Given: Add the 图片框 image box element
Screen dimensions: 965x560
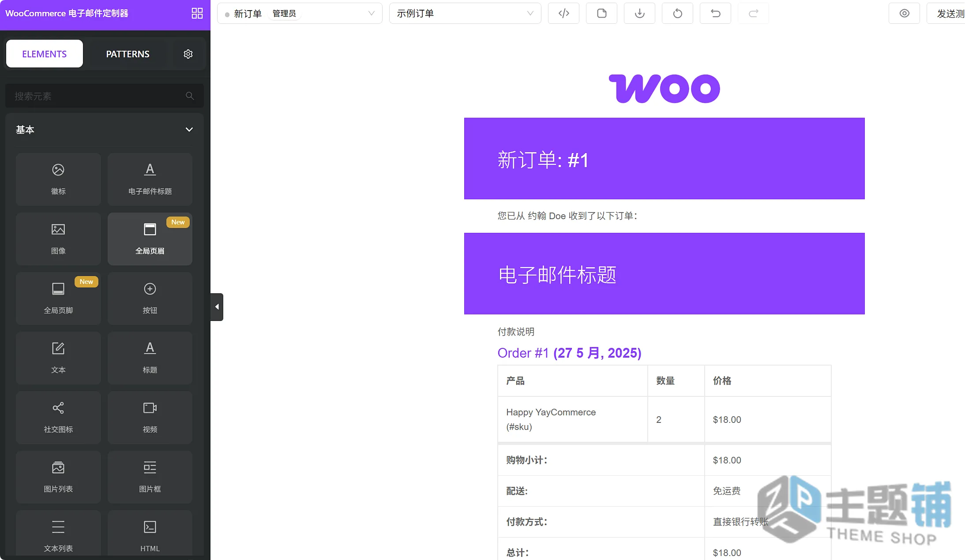Looking at the screenshot, I should tap(150, 477).
